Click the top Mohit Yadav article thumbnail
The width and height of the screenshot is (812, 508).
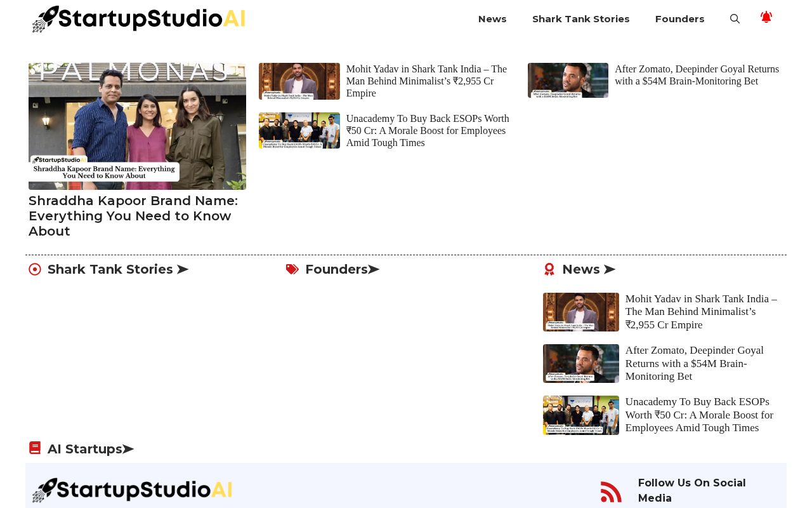[x=299, y=81]
